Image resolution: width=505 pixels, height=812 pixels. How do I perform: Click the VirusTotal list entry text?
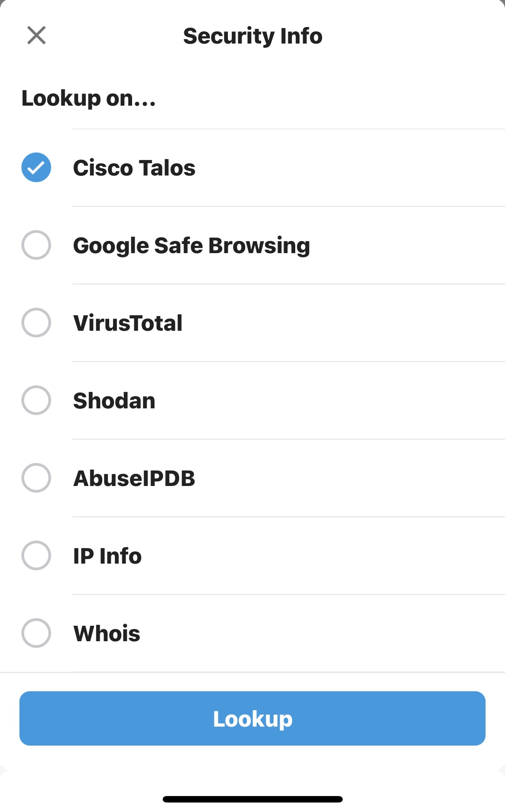tap(128, 323)
